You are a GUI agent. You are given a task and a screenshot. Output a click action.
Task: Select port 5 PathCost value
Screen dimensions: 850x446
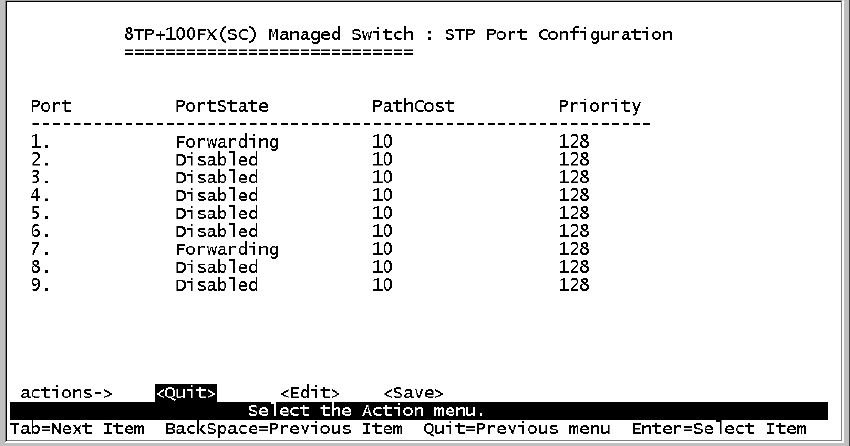pos(382,213)
